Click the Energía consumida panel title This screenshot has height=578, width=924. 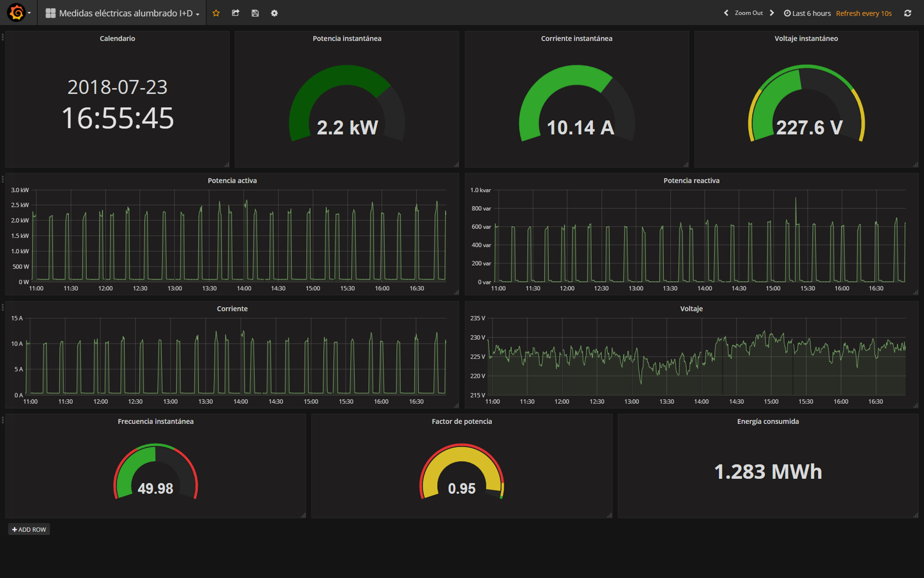point(768,421)
